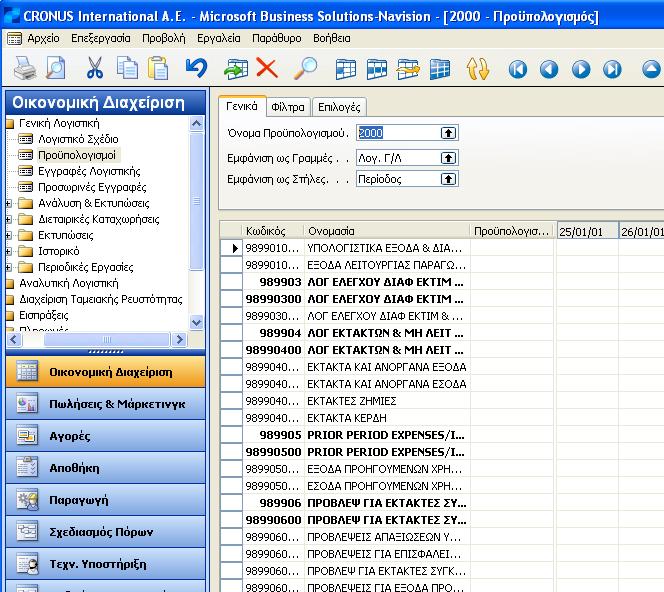Click the navigation tree scroll-down arrow
This screenshot has height=592, width=664.
click(196, 323)
